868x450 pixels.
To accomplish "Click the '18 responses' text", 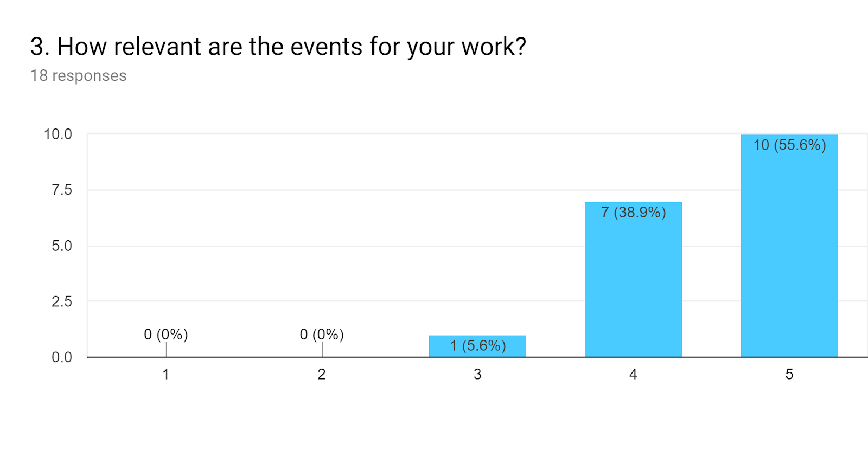I will tap(78, 76).
